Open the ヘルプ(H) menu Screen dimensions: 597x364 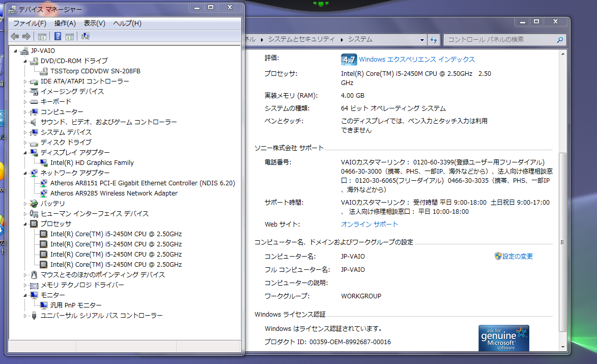127,23
